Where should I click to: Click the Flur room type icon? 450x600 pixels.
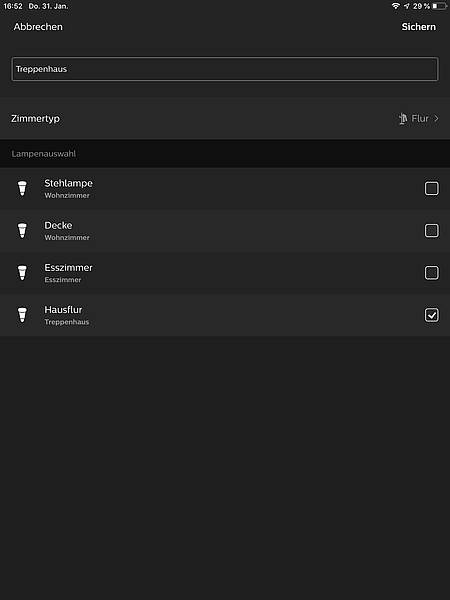403,119
